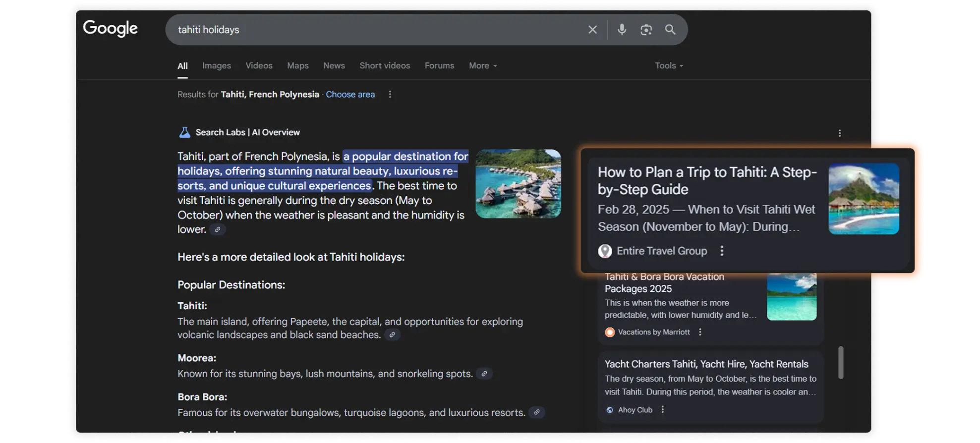
Task: Open options menu next to Choose area
Action: 390,94
